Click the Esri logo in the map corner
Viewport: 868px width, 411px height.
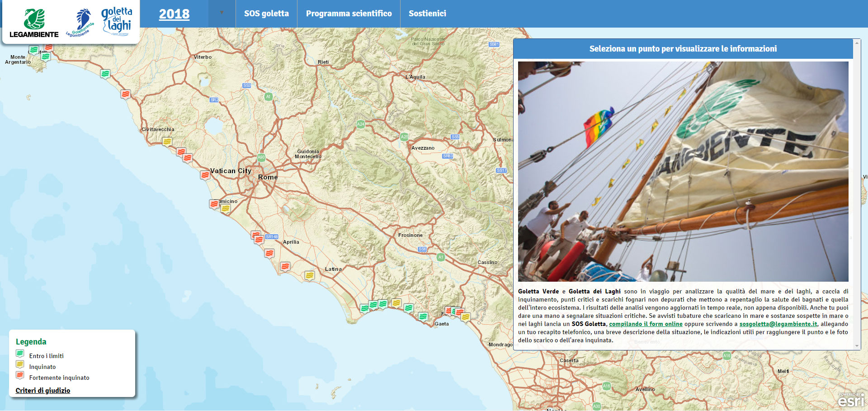tap(851, 400)
